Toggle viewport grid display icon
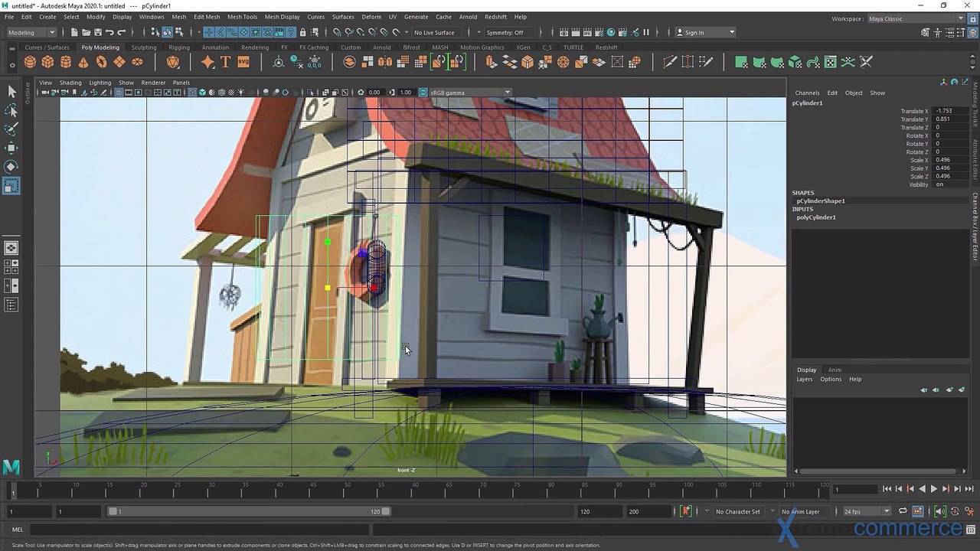Screen dimensions: 980x551 coord(119,93)
